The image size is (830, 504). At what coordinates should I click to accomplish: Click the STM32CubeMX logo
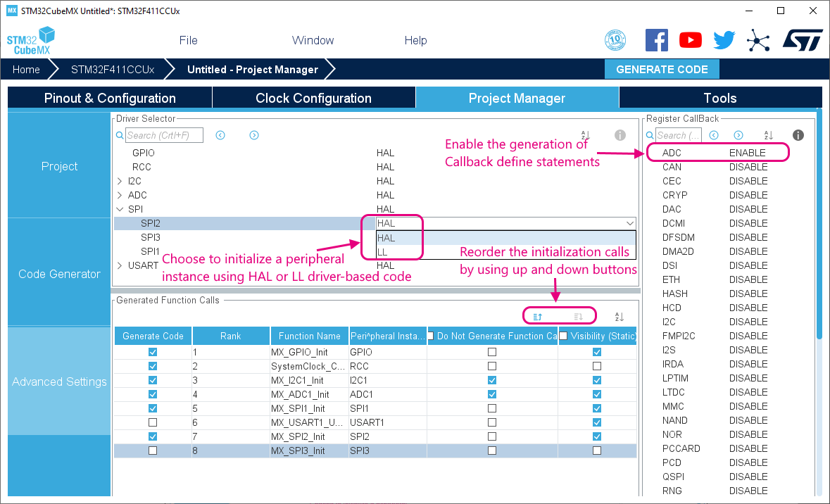[x=31, y=41]
